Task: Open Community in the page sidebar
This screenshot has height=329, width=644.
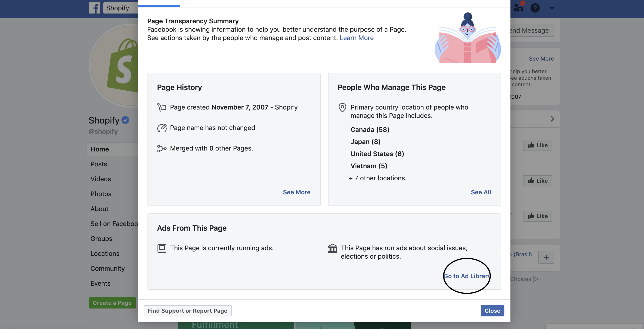Action: coord(107,268)
